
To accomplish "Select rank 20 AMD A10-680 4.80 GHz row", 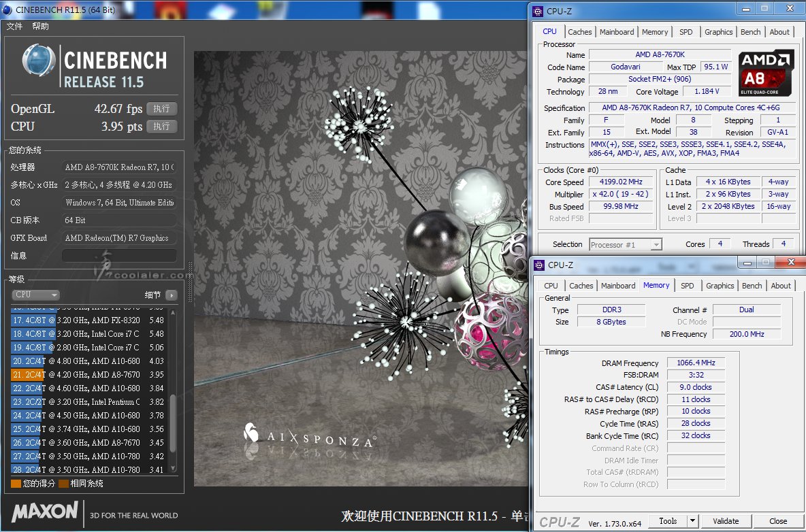I will (x=88, y=361).
